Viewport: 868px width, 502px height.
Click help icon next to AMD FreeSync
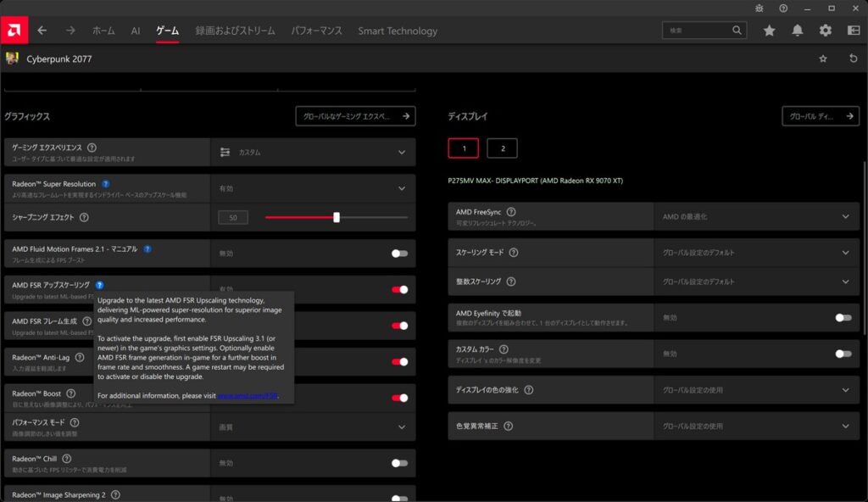[511, 212]
